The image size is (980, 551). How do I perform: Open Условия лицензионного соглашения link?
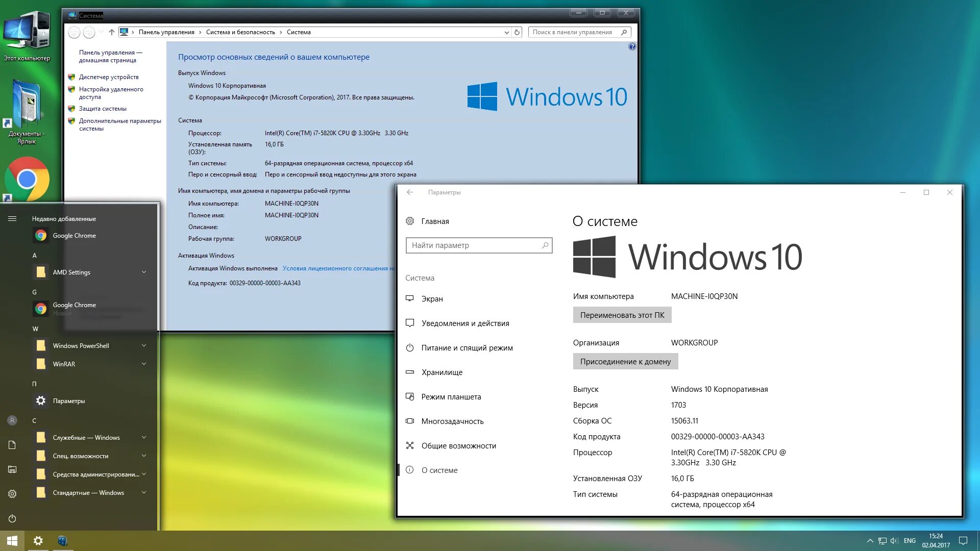click(x=339, y=268)
